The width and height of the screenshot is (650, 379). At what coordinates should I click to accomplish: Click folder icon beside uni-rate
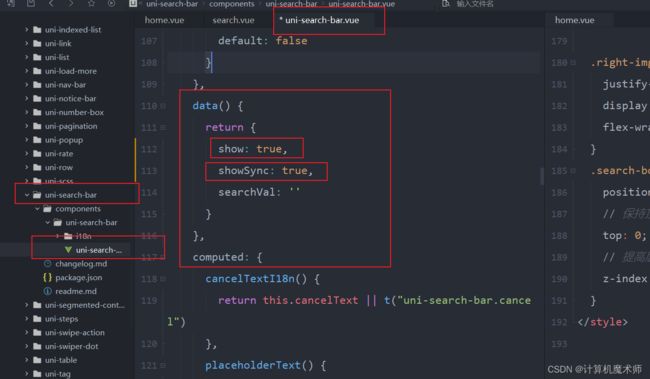click(x=37, y=153)
